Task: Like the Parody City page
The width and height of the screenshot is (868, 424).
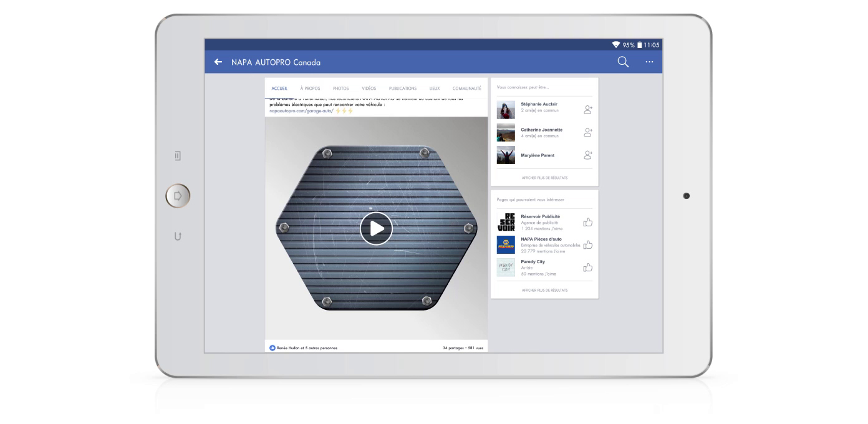Action: 587,267
